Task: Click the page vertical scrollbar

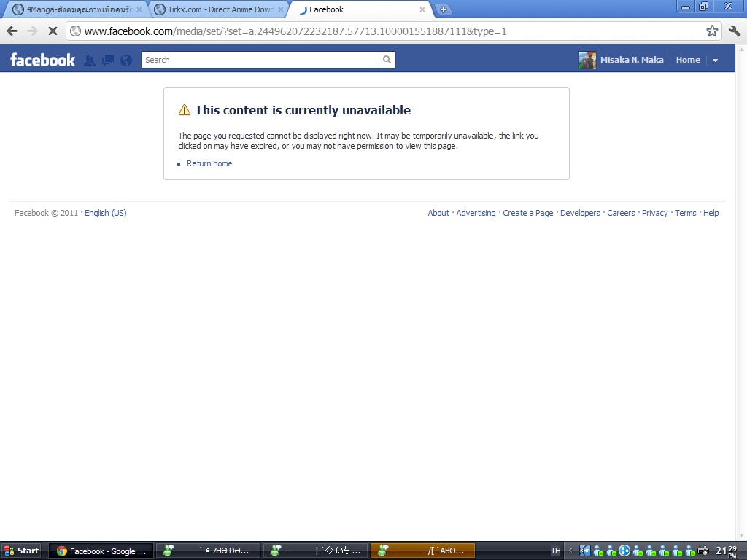Action: [741, 292]
